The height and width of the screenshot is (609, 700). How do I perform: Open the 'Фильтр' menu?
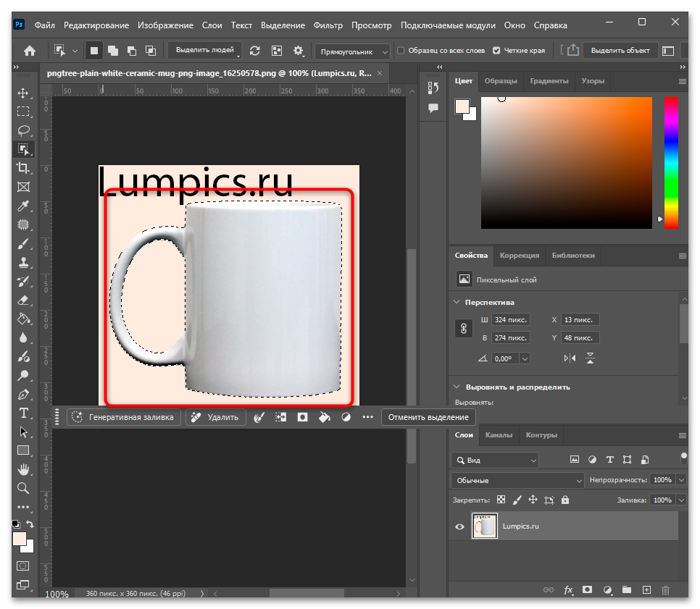[x=328, y=25]
